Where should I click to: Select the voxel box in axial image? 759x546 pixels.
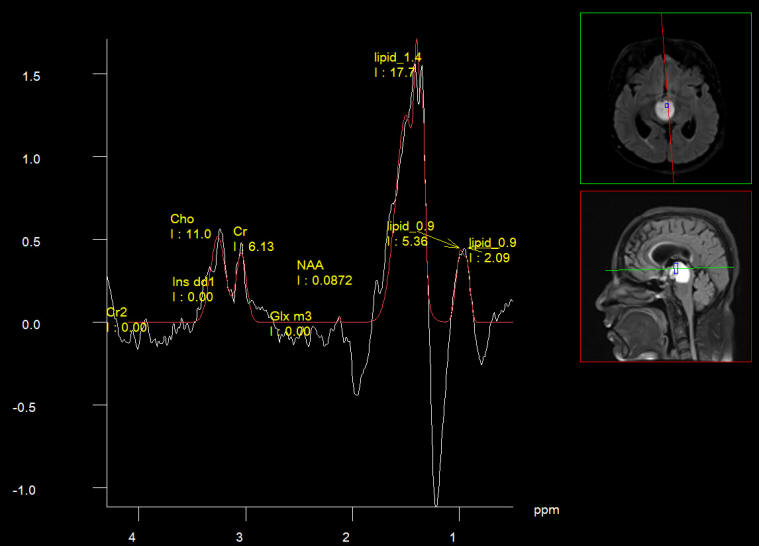coord(667,105)
